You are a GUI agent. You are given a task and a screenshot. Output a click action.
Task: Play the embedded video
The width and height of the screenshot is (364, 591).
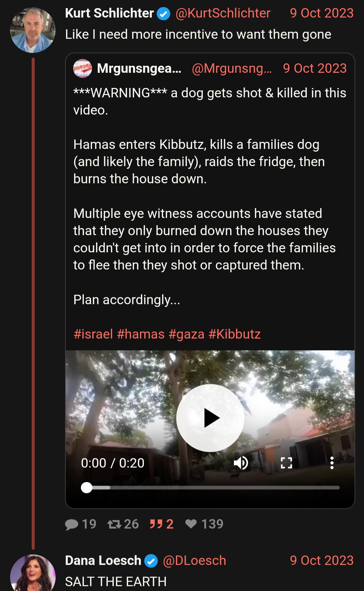click(x=210, y=418)
